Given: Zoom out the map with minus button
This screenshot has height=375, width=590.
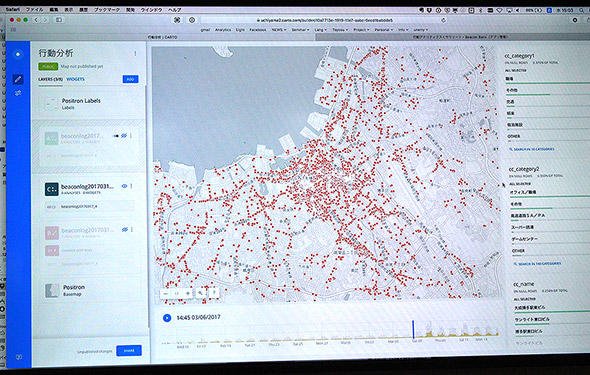Looking at the screenshot, I should [x=166, y=293].
